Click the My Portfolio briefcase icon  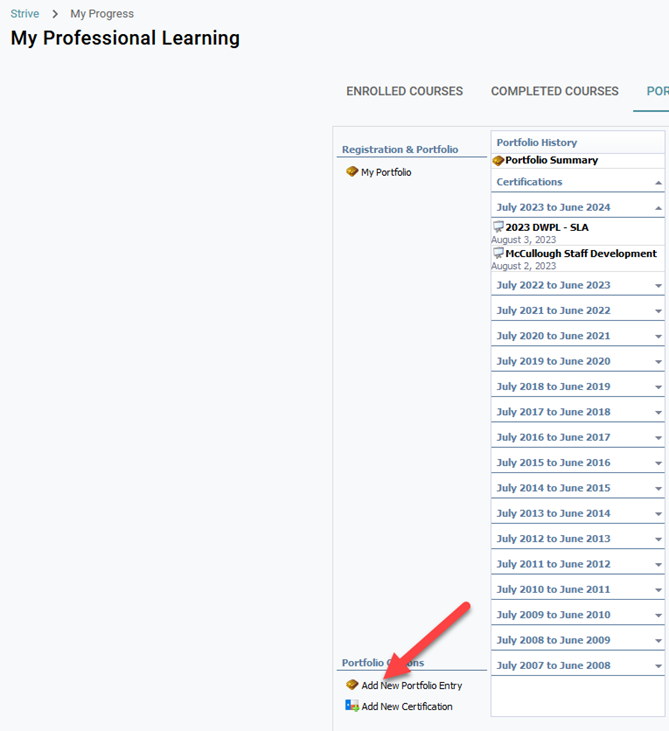point(352,172)
